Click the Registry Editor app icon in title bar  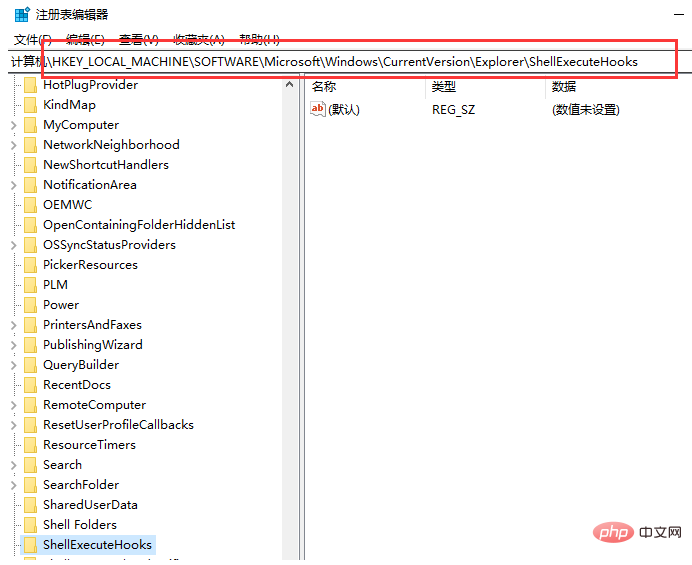coord(22,14)
